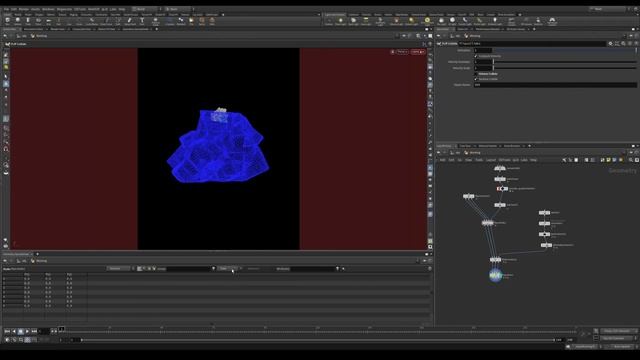The image size is (640, 360).
Task: Add an Ambient Light from shelf
Action: 495,21
